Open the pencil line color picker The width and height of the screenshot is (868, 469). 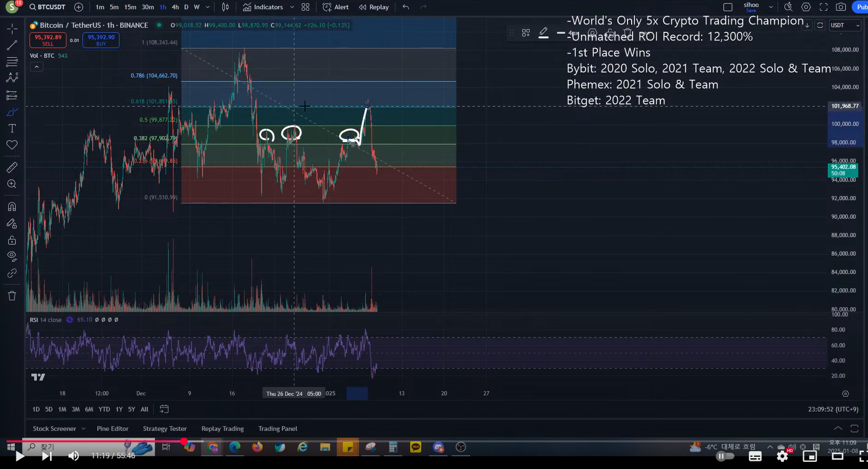[x=544, y=33]
